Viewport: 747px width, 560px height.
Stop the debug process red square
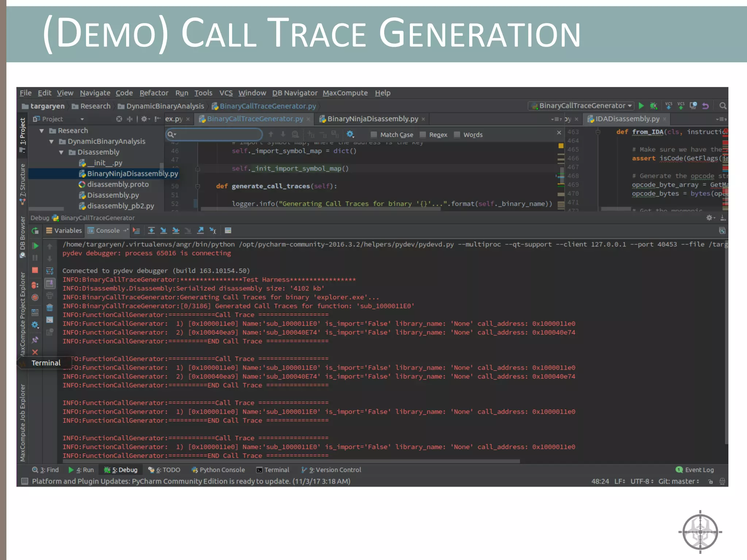pos(35,270)
